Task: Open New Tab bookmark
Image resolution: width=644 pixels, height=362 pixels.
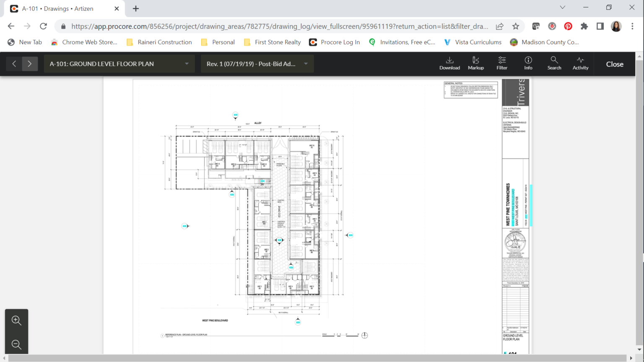Action: point(25,42)
